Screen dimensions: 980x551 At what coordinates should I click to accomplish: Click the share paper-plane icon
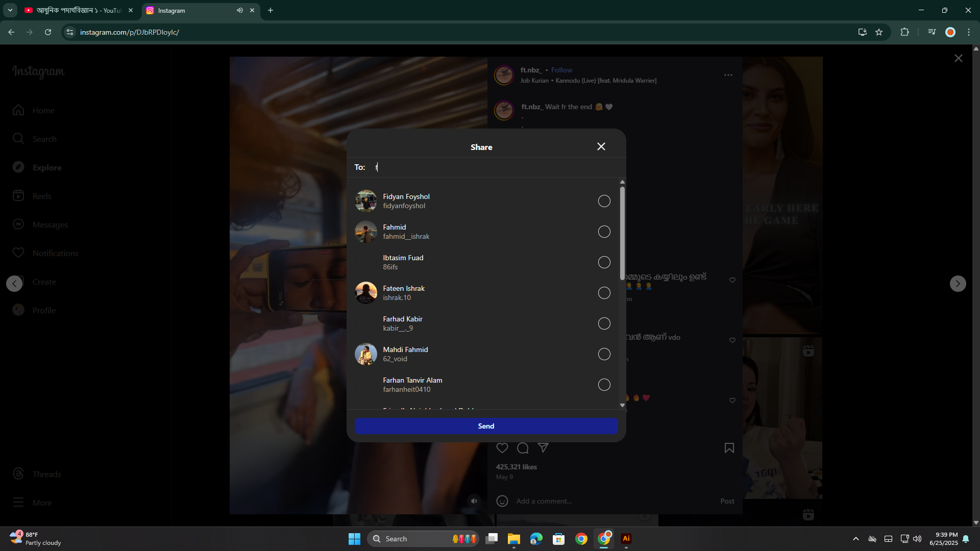click(x=543, y=448)
